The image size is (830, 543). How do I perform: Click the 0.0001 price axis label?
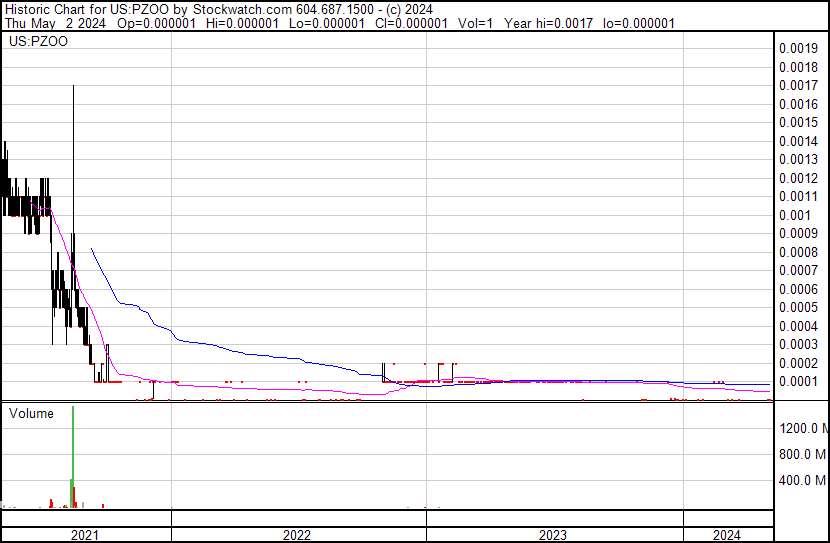(x=797, y=382)
